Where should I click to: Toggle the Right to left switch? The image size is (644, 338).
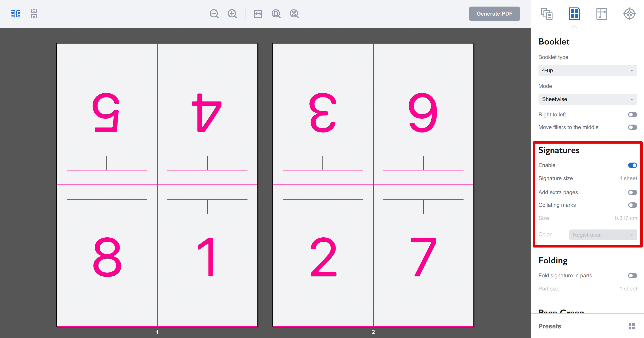click(x=632, y=115)
